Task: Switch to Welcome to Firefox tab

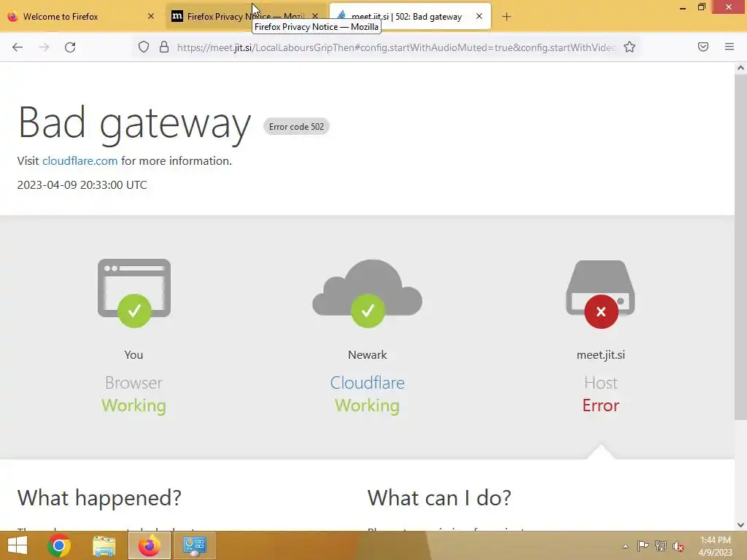Action: (x=81, y=17)
